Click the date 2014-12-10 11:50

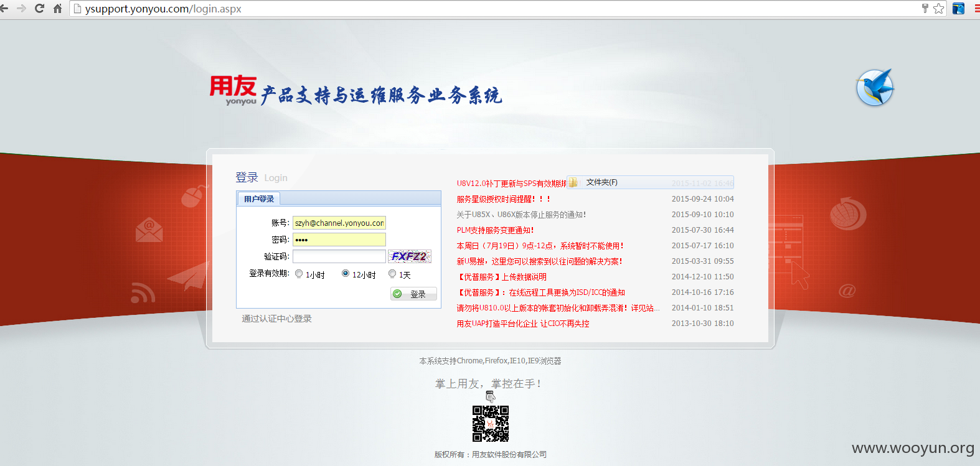702,277
